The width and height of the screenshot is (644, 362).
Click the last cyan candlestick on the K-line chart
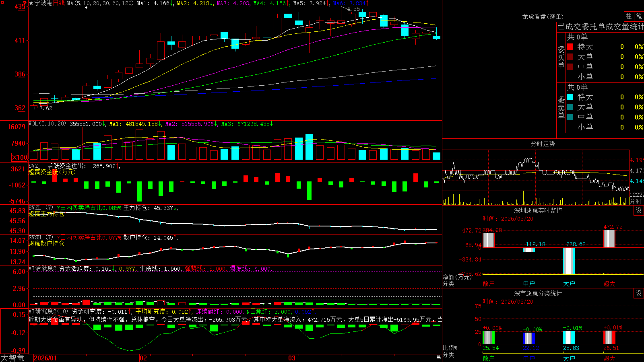pos(436,37)
